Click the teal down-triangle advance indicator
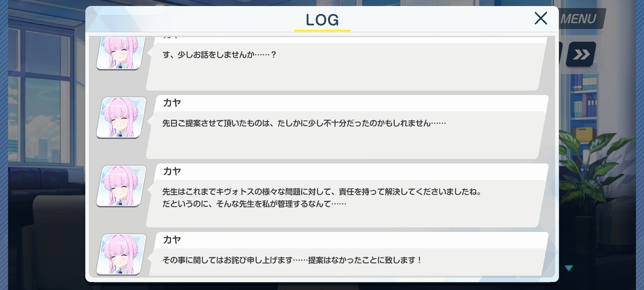Viewport: 644px width, 290px height. click(569, 268)
